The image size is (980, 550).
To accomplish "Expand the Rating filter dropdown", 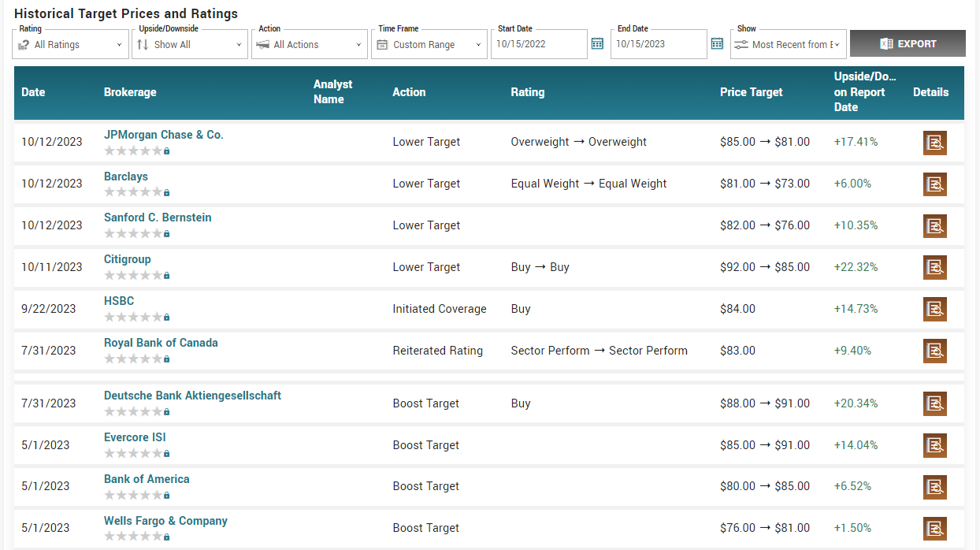I will (x=71, y=45).
